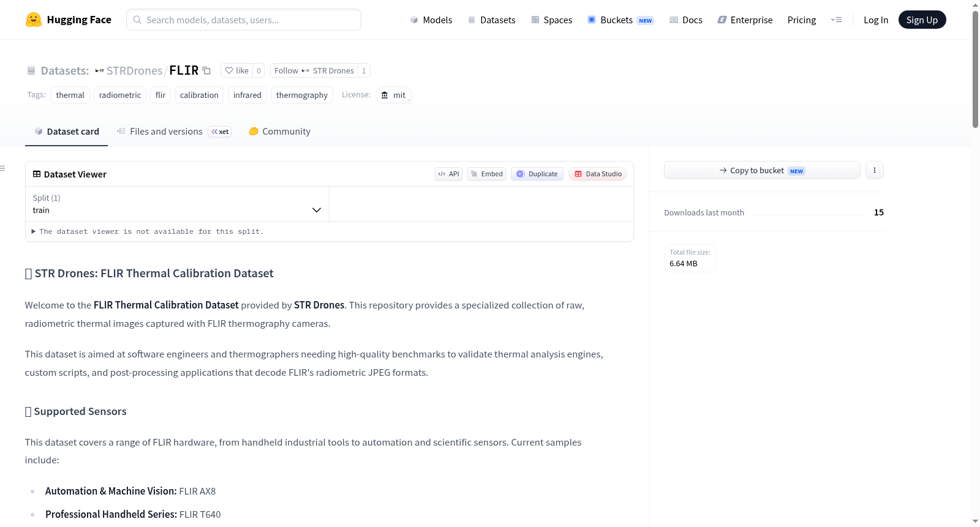Image resolution: width=980 pixels, height=527 pixels.
Task: Go to Models in the navigation
Action: click(x=431, y=20)
